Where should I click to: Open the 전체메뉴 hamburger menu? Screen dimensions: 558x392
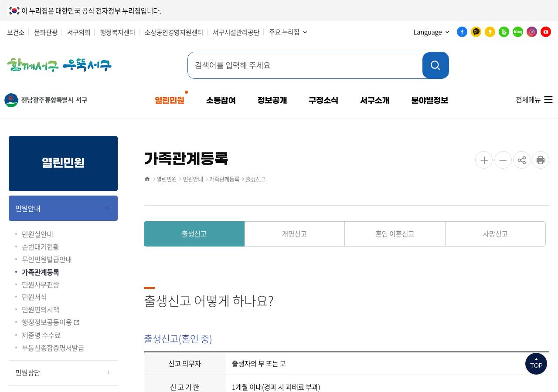tap(534, 100)
